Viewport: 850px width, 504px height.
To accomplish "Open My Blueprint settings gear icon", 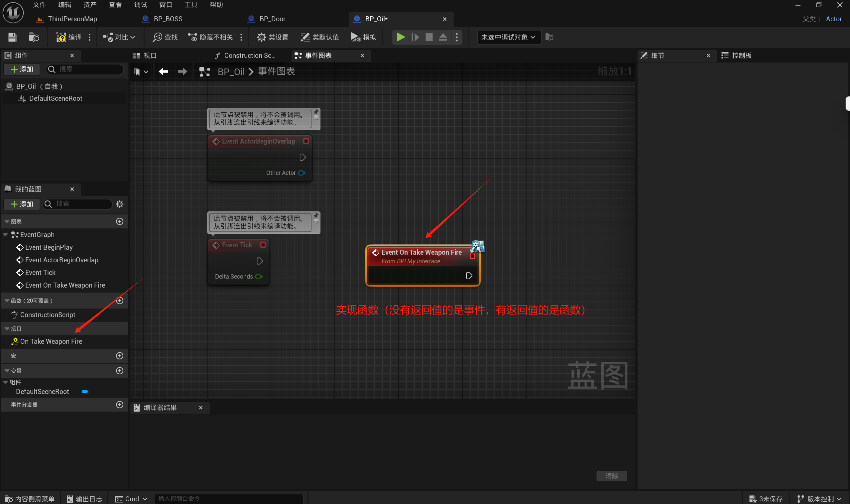I will (120, 204).
